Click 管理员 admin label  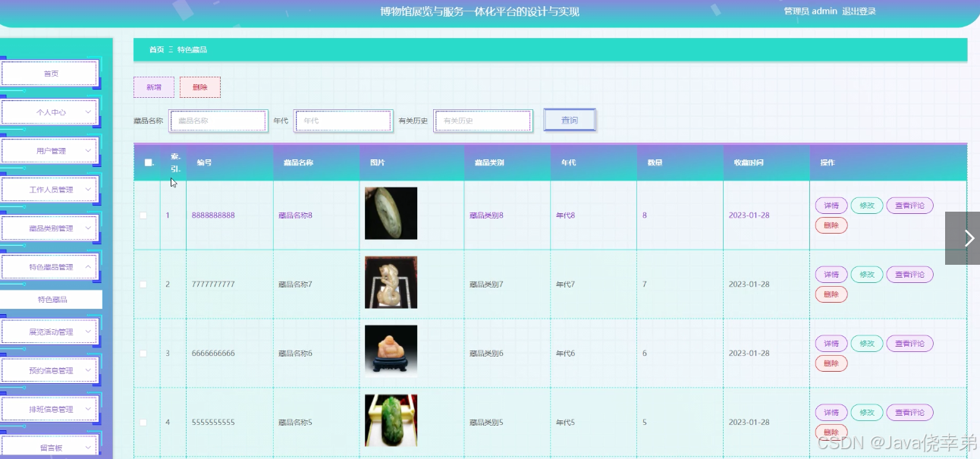click(810, 11)
